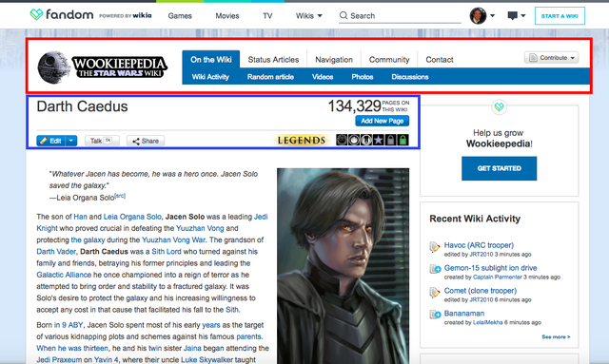Open the Contribute dropdown

552,57
